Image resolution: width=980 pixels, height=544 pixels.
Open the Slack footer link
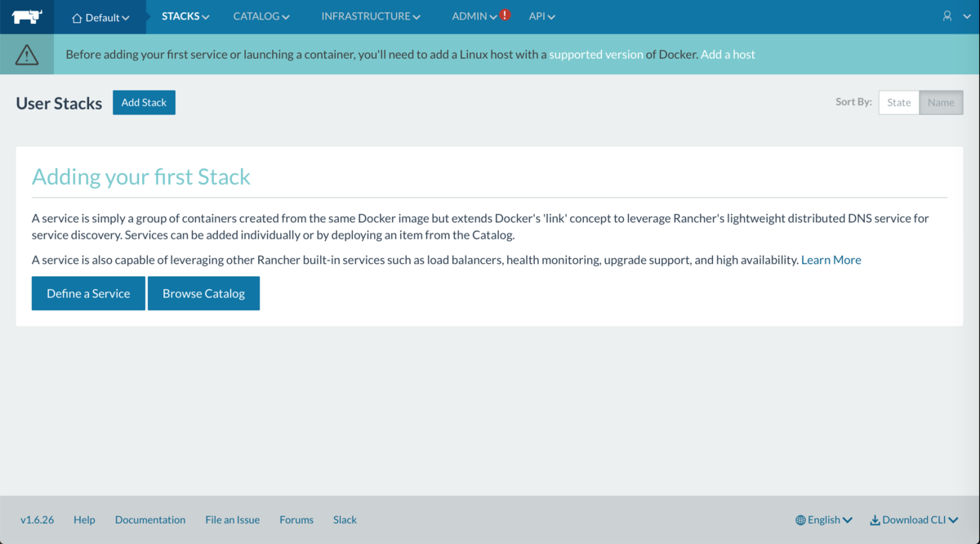pyautogui.click(x=345, y=519)
